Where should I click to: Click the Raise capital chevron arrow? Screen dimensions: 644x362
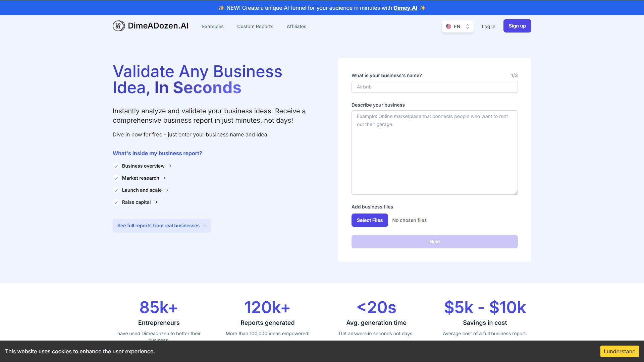point(156,202)
